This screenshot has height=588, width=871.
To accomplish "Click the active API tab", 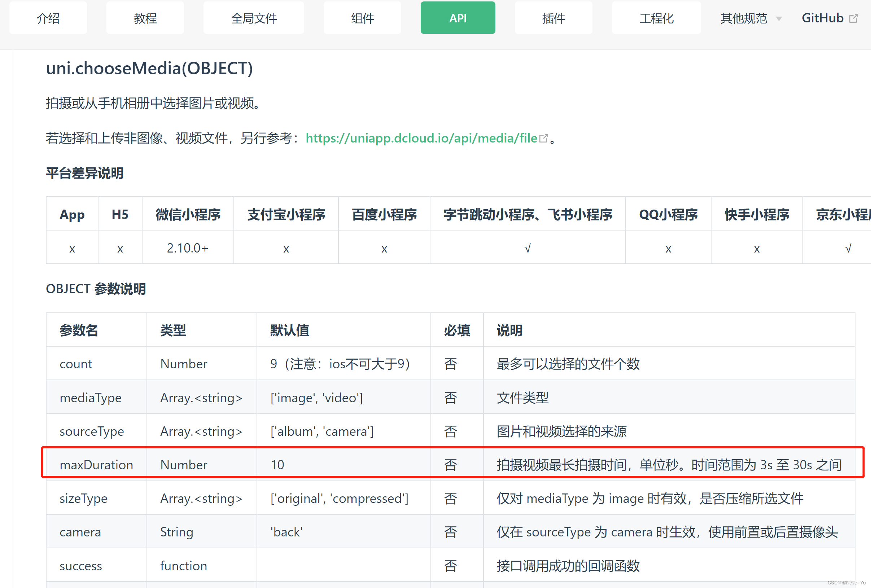I will pyautogui.click(x=458, y=18).
